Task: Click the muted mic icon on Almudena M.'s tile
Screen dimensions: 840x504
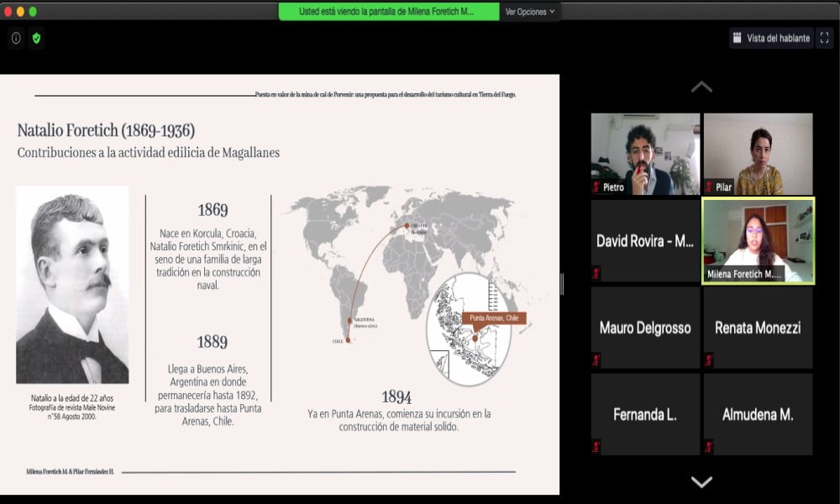Action: 709,446
